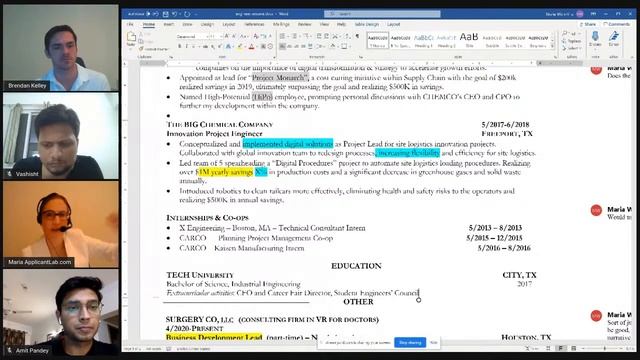The image size is (640, 360).
Task: Click the Increase Font Size icon
Action: 227,36
